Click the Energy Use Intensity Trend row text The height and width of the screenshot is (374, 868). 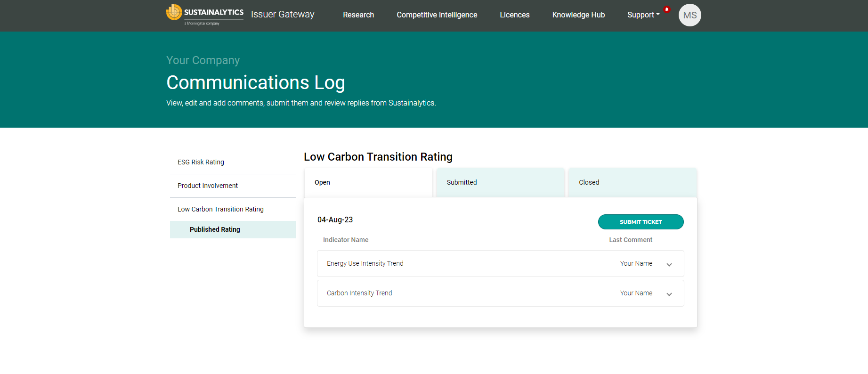(x=365, y=263)
